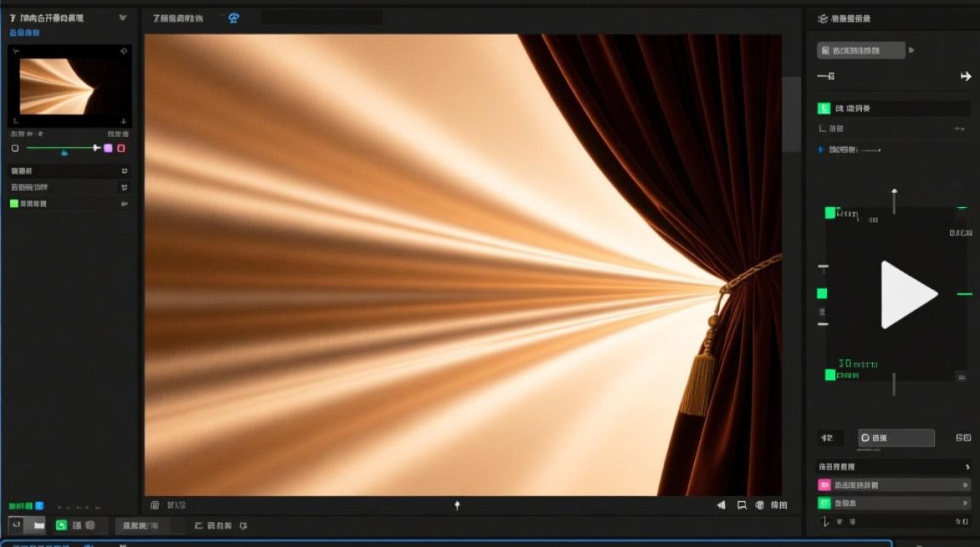Screen dimensions: 980x547
Task: Click the dark field in the top toolbar
Action: tap(322, 18)
